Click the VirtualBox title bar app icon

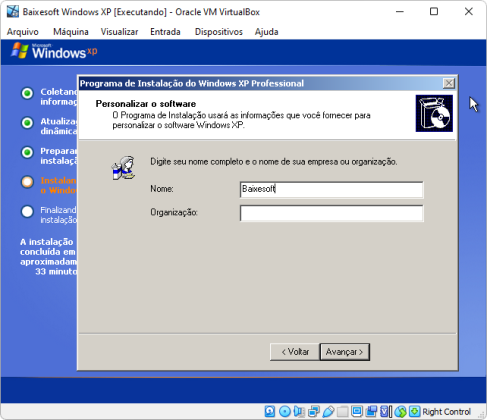[x=13, y=11]
